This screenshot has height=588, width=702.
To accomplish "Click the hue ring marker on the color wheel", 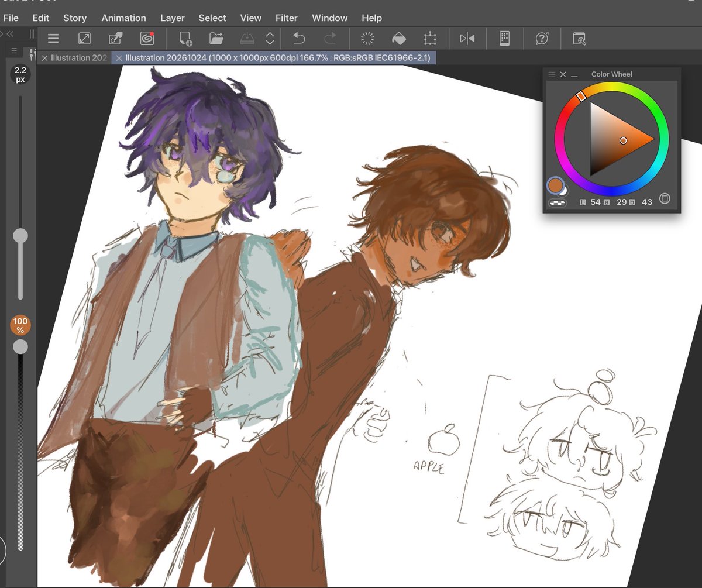I will [581, 96].
